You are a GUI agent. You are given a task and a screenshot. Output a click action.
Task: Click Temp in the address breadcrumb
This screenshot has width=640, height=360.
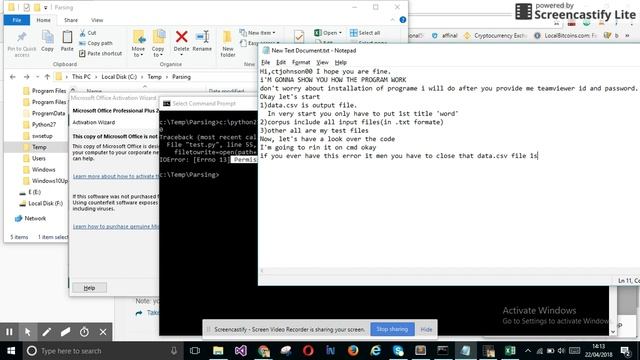point(154,77)
